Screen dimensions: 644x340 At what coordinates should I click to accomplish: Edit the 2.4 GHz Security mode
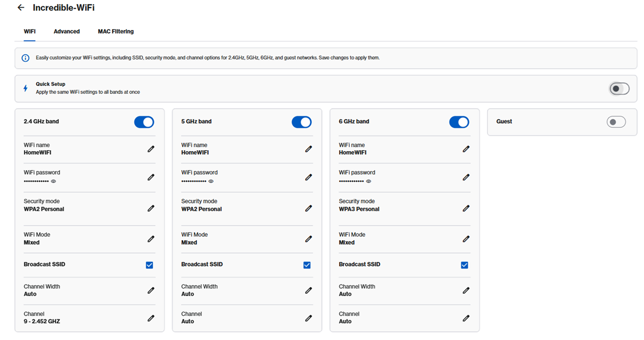point(151,208)
